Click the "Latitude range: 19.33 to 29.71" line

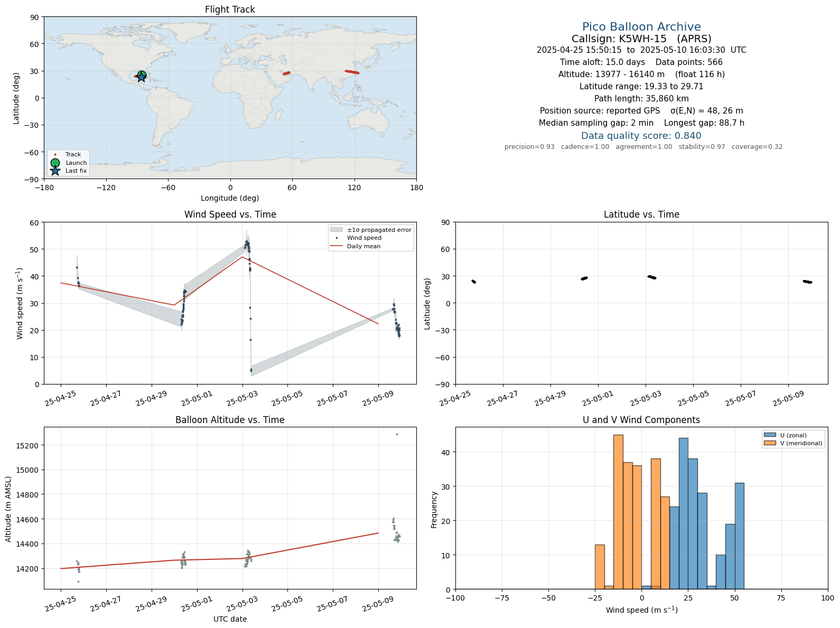coord(641,87)
